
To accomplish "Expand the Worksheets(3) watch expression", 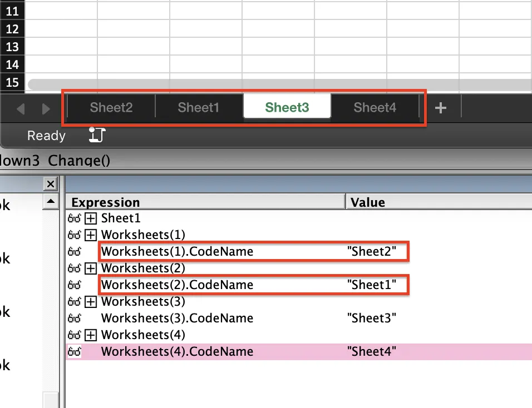I will (91, 302).
